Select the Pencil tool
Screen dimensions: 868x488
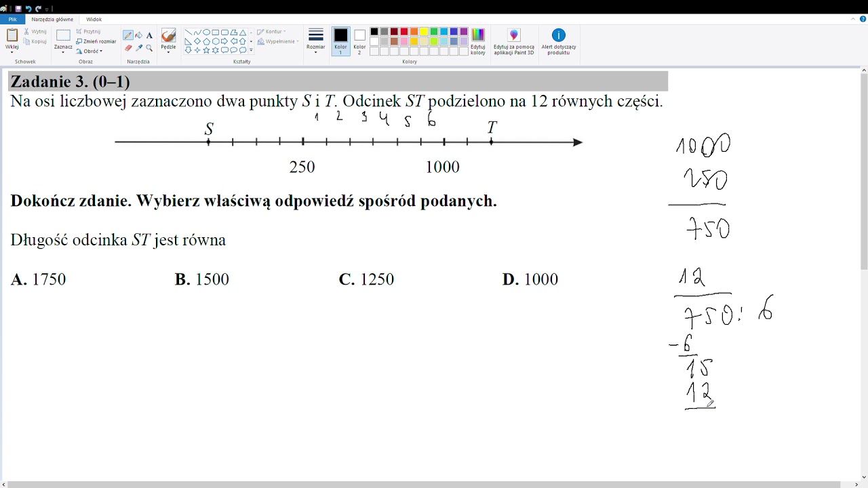click(128, 35)
